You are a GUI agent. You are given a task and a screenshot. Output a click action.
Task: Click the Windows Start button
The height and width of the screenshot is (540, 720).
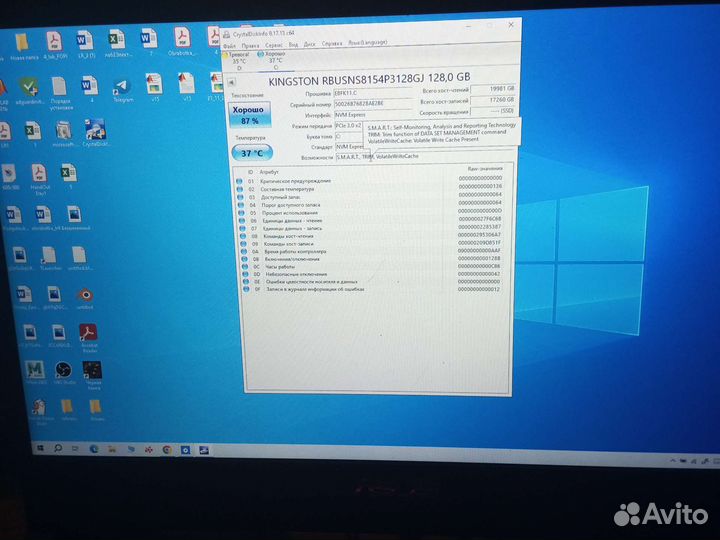click(x=41, y=449)
